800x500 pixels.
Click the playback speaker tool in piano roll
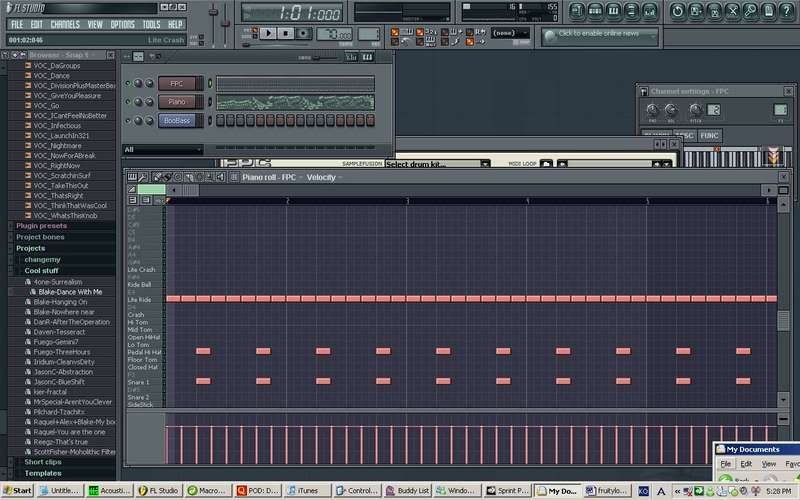coord(220,177)
